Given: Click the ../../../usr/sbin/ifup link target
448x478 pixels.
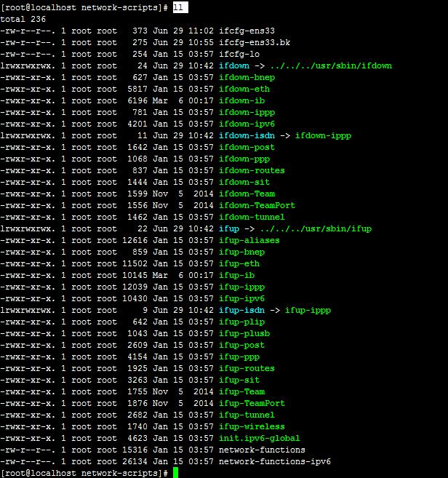Looking at the screenshot, I should click(316, 228).
